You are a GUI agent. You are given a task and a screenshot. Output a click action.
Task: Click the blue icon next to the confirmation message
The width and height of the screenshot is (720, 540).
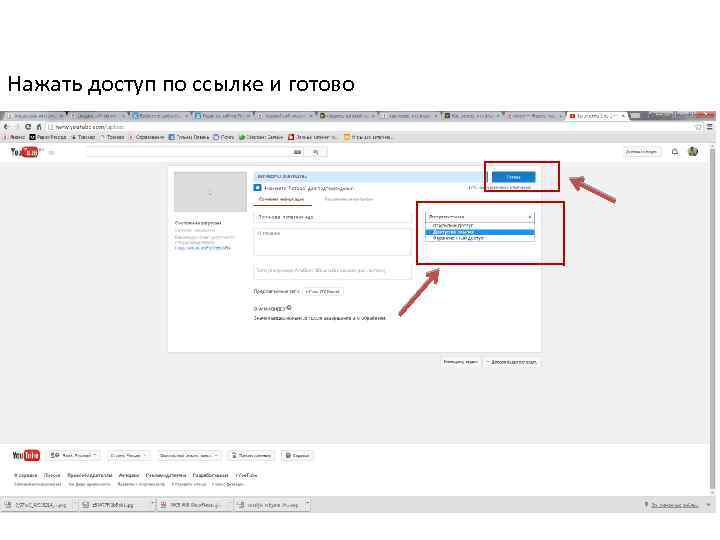tap(258, 188)
